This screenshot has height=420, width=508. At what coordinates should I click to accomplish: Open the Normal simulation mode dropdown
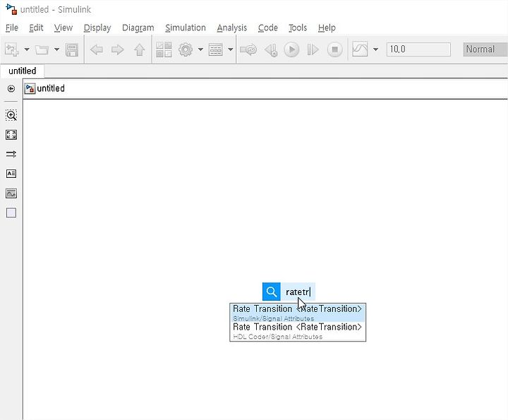485,49
